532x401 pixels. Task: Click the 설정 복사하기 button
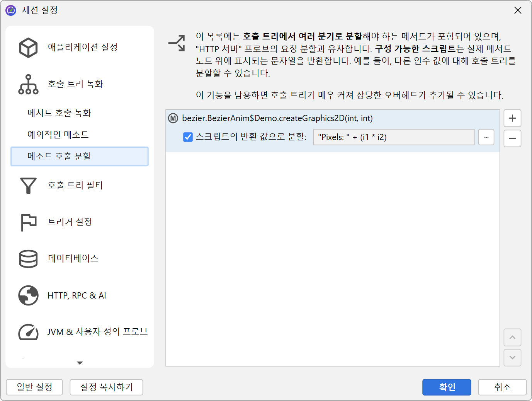(x=106, y=387)
